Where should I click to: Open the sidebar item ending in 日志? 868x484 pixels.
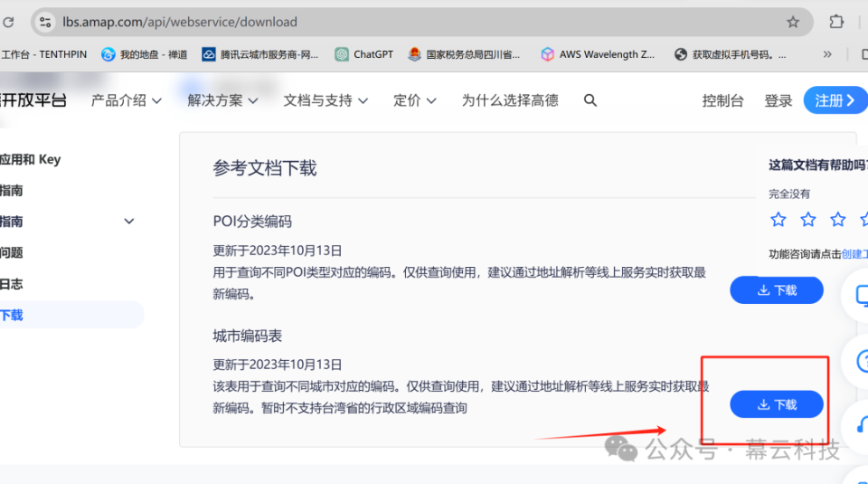point(12,284)
